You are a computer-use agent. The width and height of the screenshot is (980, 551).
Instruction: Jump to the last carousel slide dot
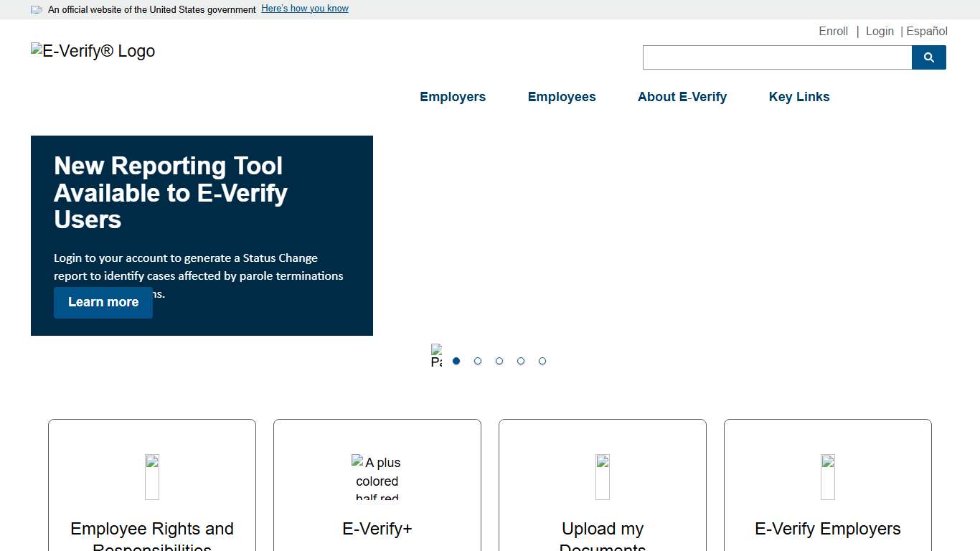[542, 361]
